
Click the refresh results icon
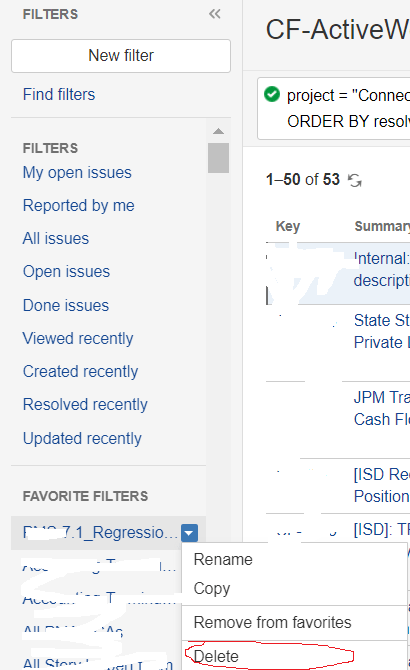click(354, 180)
